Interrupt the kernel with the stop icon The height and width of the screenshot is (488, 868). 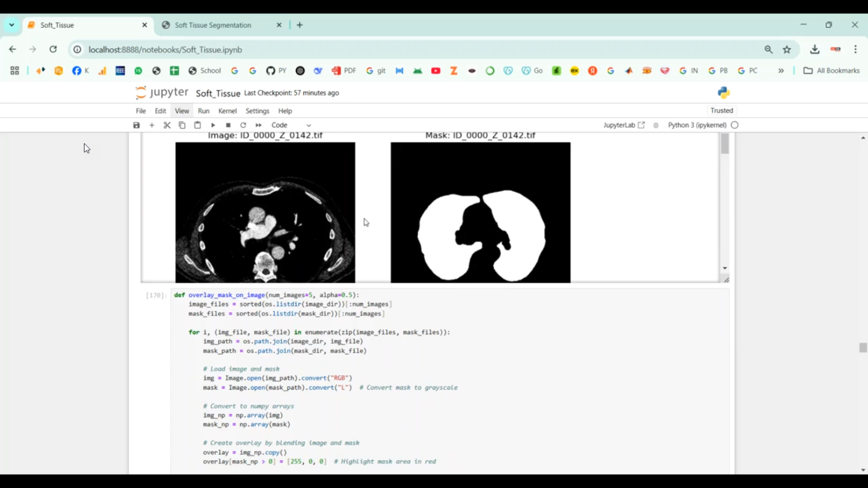(x=228, y=125)
